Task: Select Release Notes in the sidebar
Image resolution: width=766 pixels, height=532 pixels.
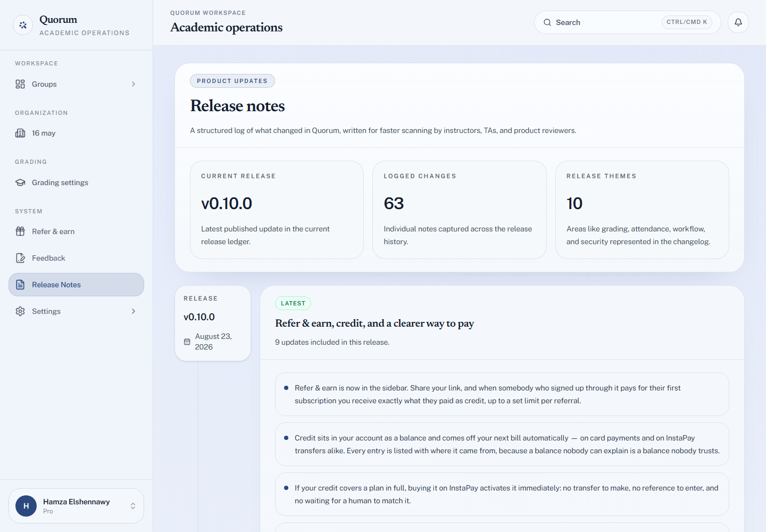Action: [x=76, y=285]
